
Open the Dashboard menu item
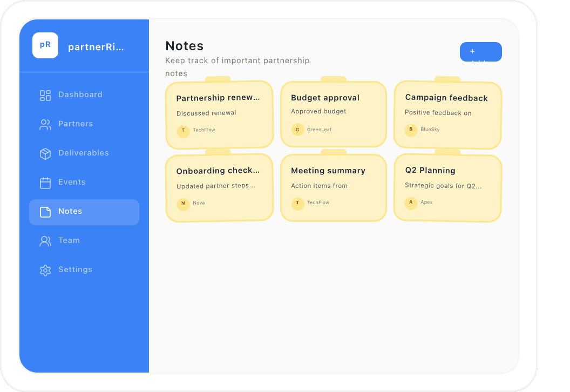pyautogui.click(x=84, y=95)
